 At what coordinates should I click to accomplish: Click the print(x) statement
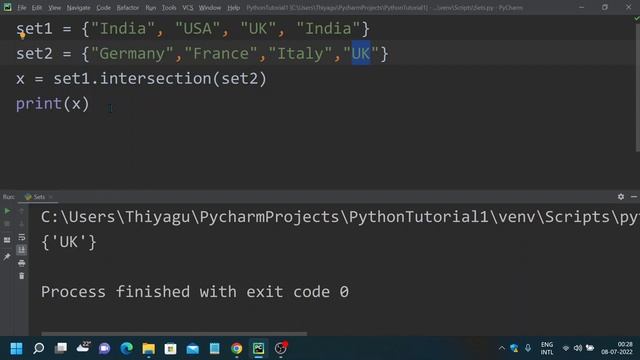[x=52, y=104]
